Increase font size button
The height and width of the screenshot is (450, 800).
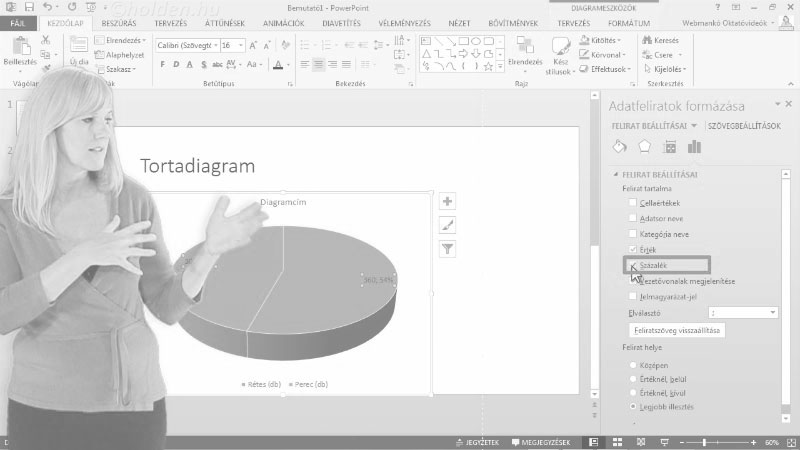tap(253, 45)
